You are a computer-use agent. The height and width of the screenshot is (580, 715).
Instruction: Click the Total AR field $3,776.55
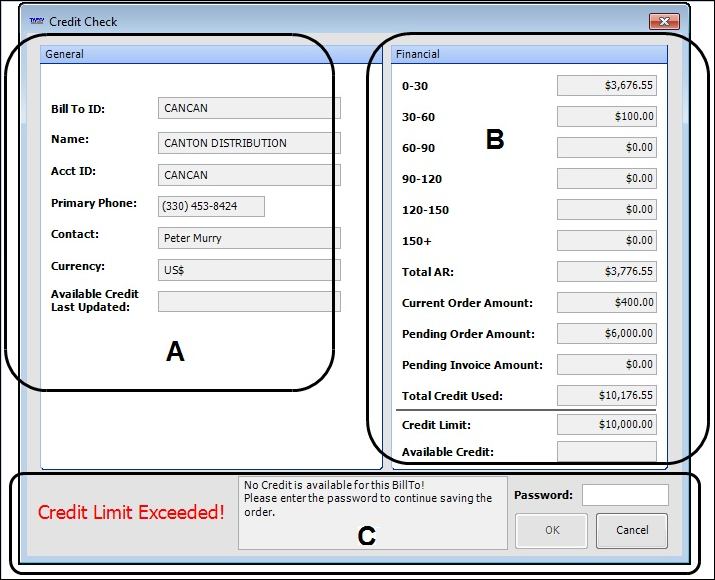coord(607,272)
